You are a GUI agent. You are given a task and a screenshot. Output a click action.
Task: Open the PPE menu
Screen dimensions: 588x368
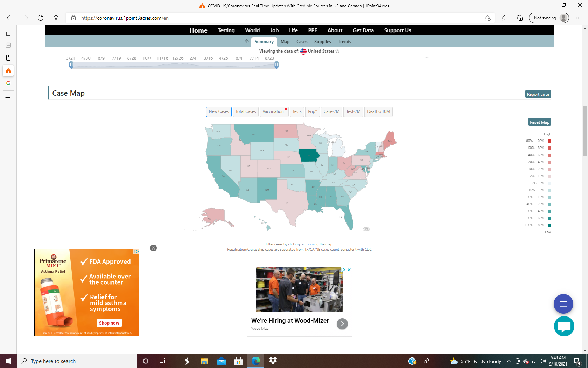point(313,30)
